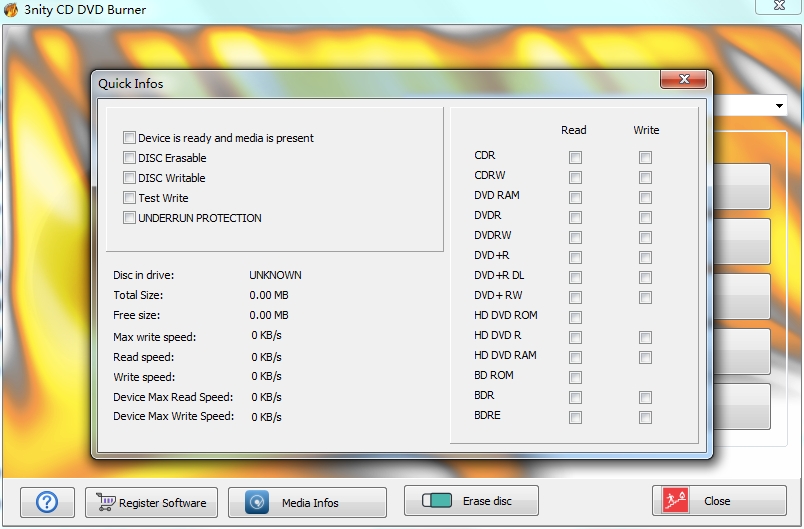Click the disc icon on Media Infos
The width and height of the screenshot is (804, 529).
coord(257,502)
